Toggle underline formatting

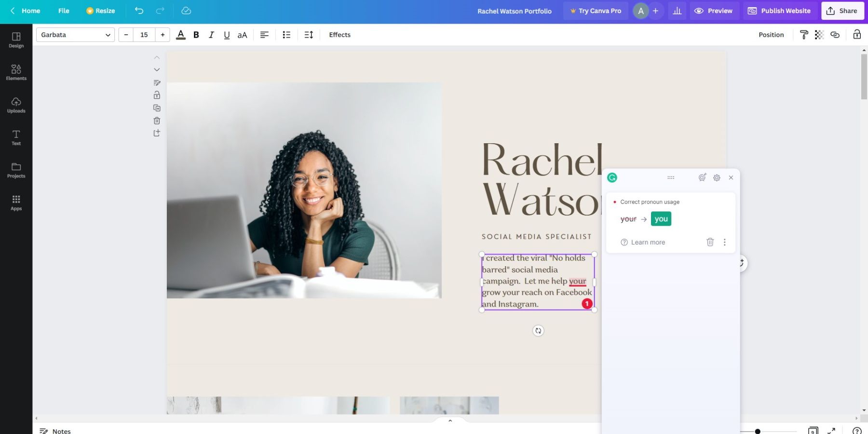(226, 34)
